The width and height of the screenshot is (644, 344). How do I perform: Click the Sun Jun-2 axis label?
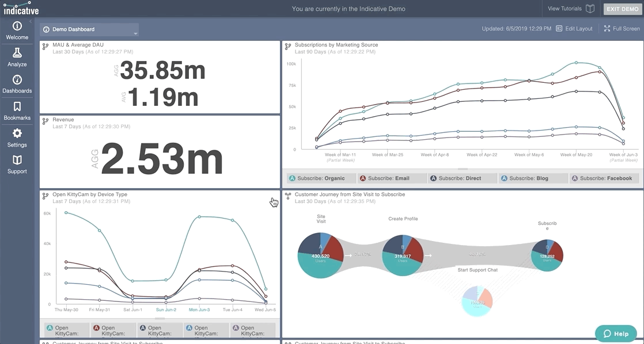pyautogui.click(x=166, y=309)
